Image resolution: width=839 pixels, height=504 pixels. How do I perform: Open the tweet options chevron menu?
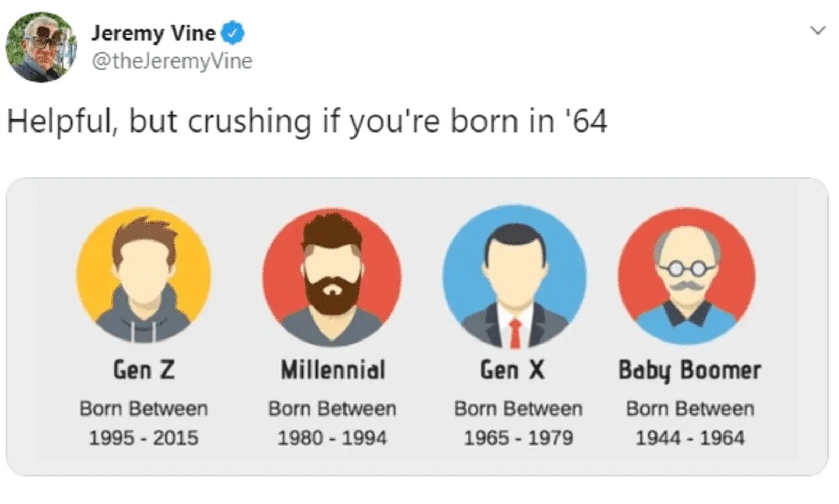(818, 30)
